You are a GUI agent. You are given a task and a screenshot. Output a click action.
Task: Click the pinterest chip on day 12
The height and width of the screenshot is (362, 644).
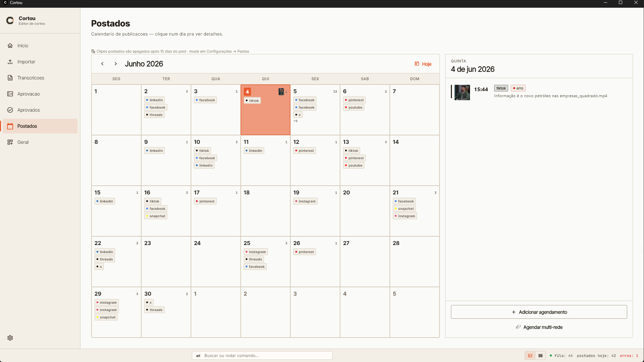tap(305, 150)
